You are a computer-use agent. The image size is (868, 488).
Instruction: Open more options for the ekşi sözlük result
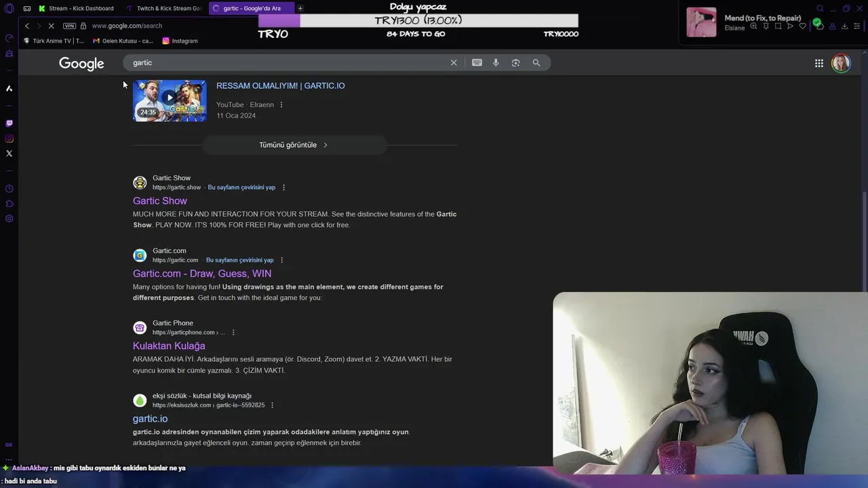coord(272,405)
